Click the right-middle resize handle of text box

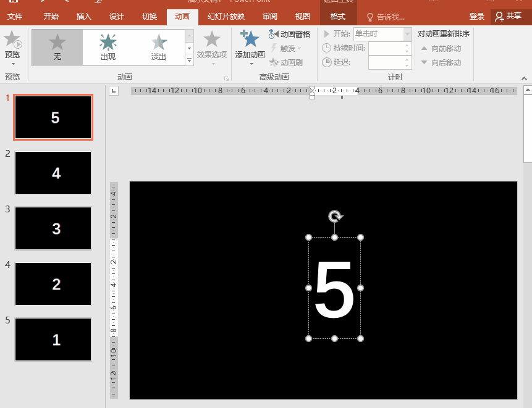(360, 288)
